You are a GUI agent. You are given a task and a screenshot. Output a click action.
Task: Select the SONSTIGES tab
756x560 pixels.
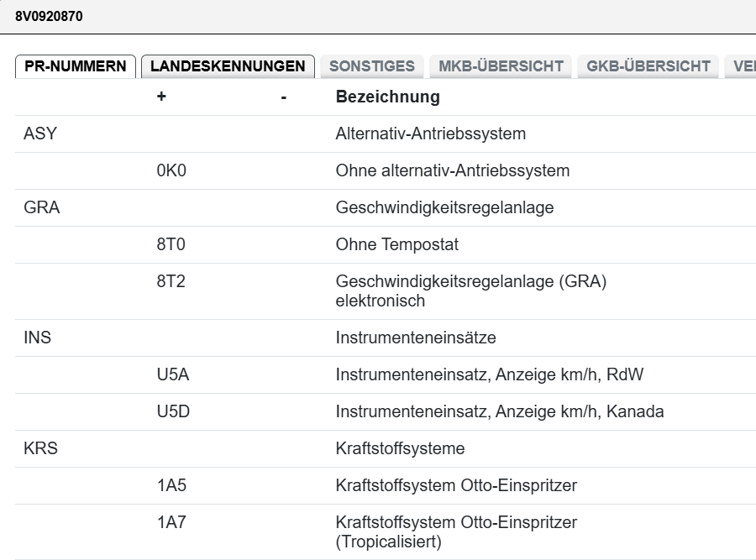[x=372, y=66]
